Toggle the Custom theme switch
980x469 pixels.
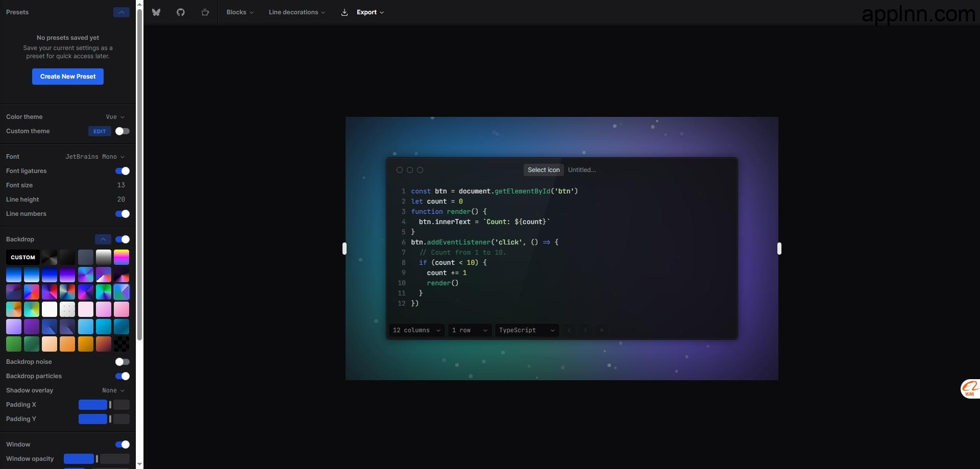[122, 131]
